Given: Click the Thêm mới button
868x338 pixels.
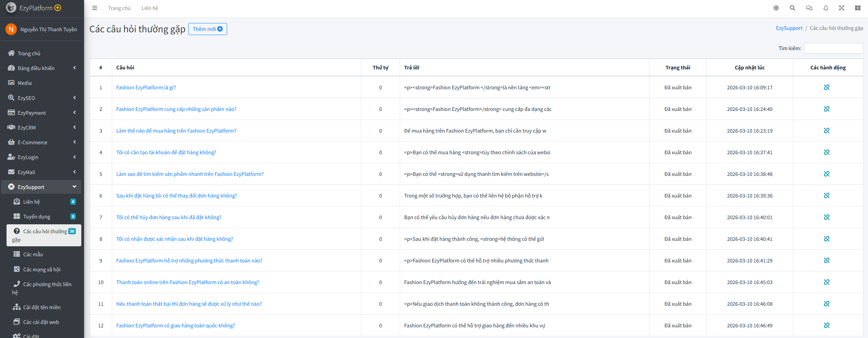Looking at the screenshot, I should click(x=208, y=29).
